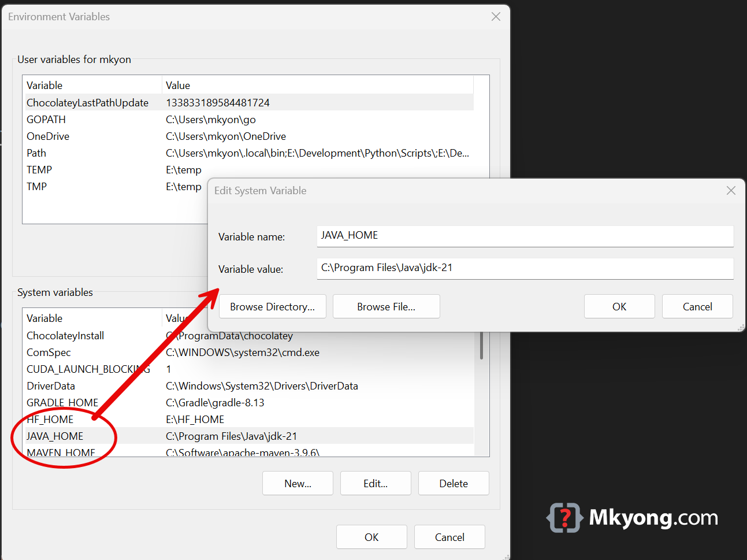The image size is (747, 560).
Task: Select the Path user variable
Action: (x=36, y=153)
